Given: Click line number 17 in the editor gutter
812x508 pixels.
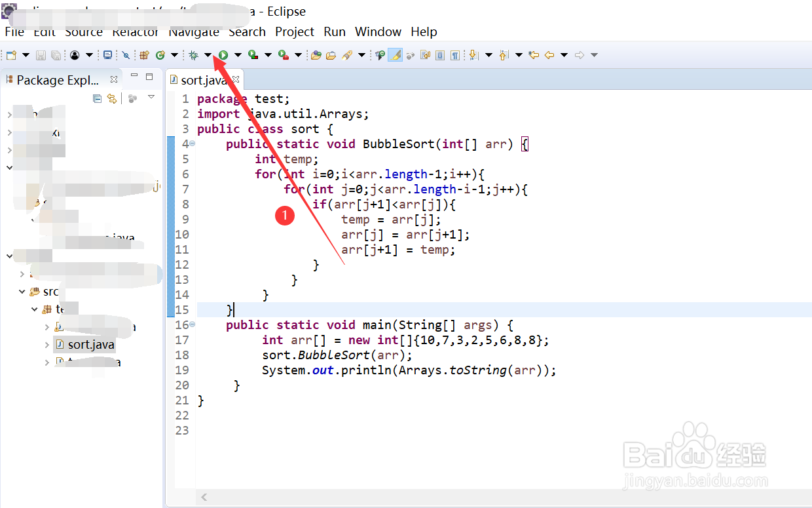Looking at the screenshot, I should tap(182, 340).
